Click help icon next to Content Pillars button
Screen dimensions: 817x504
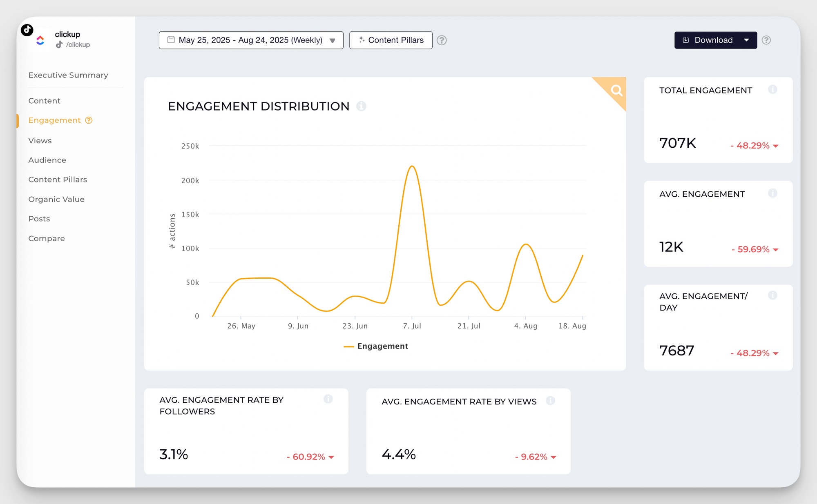pos(442,40)
